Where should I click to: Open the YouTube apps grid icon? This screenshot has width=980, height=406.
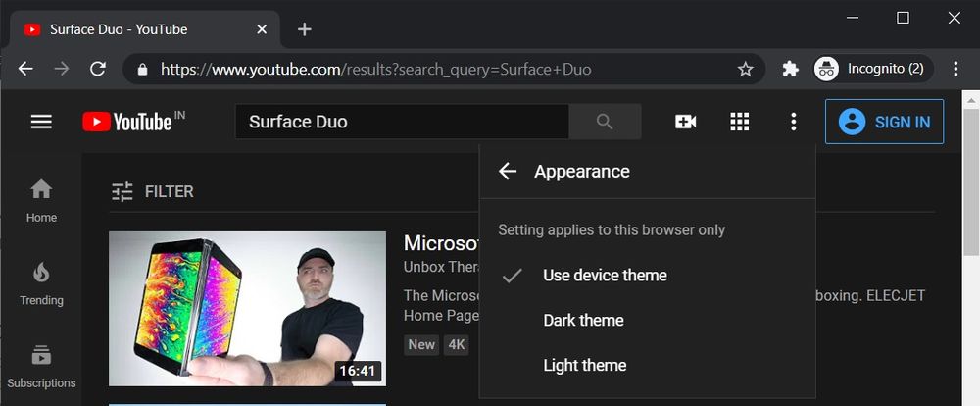pyautogui.click(x=740, y=122)
